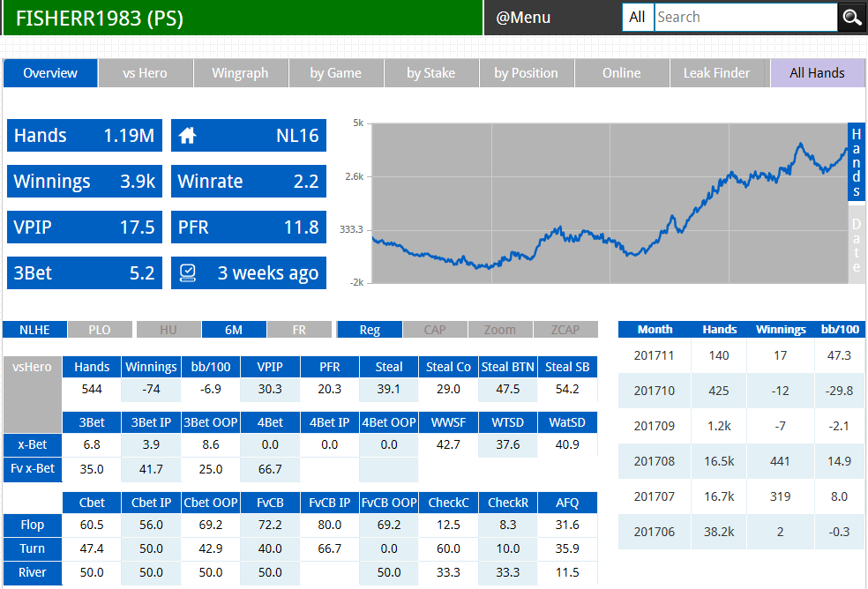Screen dimensions: 868x589
Task: Toggle the FR table size filter
Action: (x=299, y=330)
